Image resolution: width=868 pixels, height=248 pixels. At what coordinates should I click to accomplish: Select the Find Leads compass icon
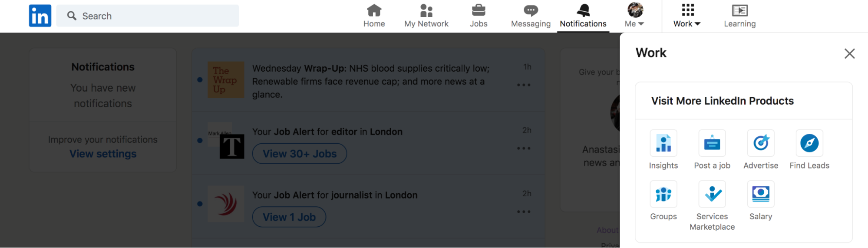pyautogui.click(x=809, y=143)
